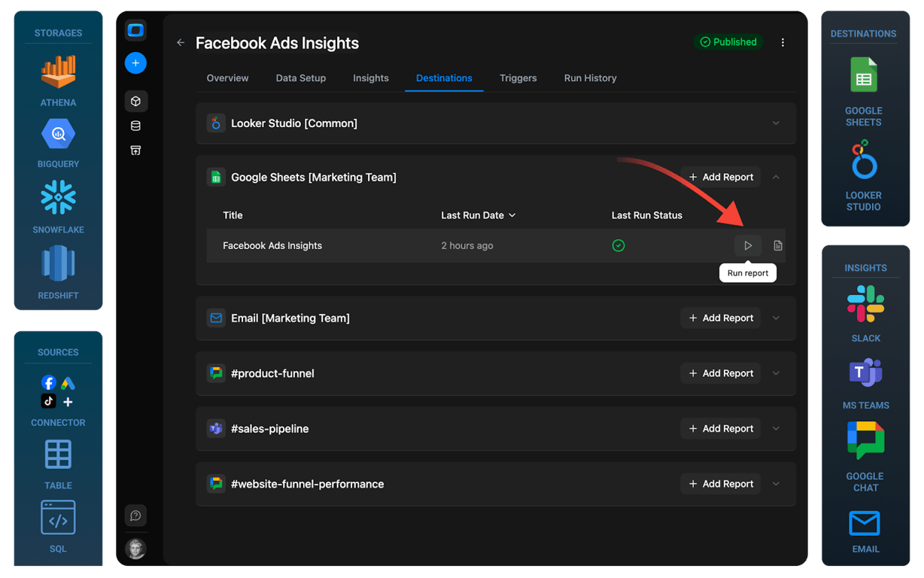Click the Looker Studio destination icon
Image resolution: width=924 pixels, height=578 pixels.
point(863,160)
